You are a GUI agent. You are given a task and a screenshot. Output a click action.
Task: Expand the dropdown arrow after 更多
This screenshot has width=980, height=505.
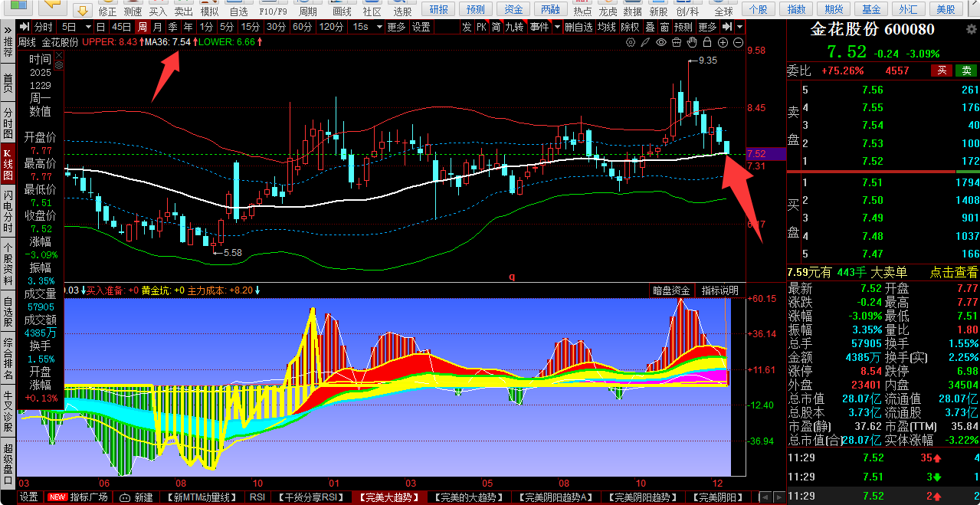[x=739, y=27]
